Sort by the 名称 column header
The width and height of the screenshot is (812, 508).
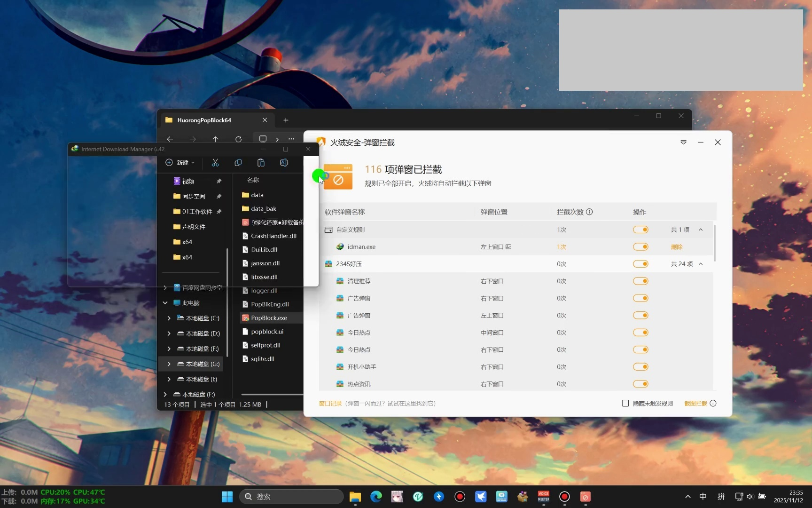tap(253, 180)
